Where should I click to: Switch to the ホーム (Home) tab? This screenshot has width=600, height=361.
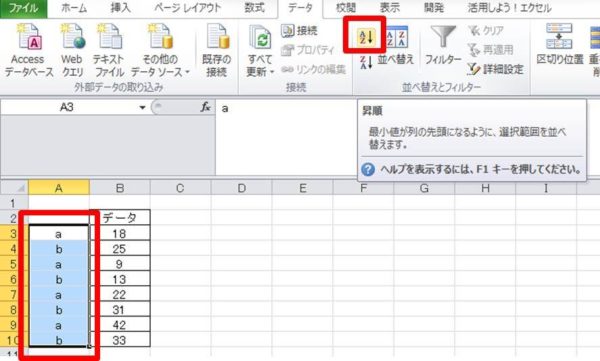[74, 8]
